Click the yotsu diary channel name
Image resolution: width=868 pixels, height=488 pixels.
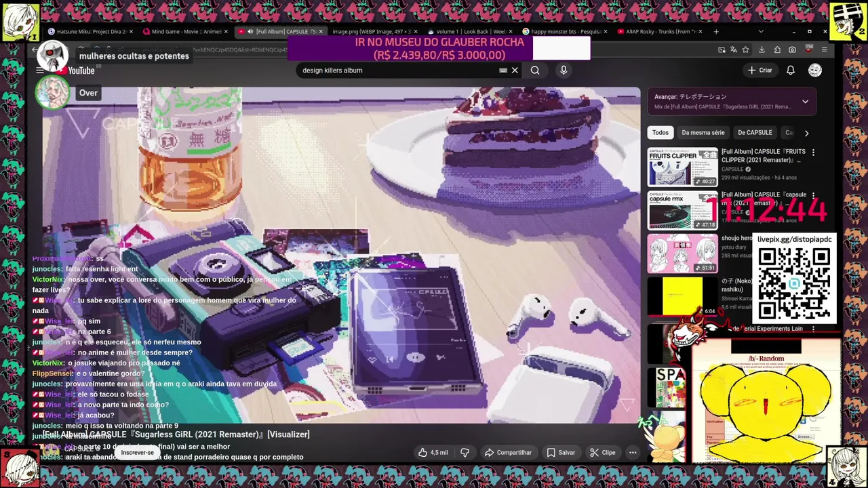736,247
